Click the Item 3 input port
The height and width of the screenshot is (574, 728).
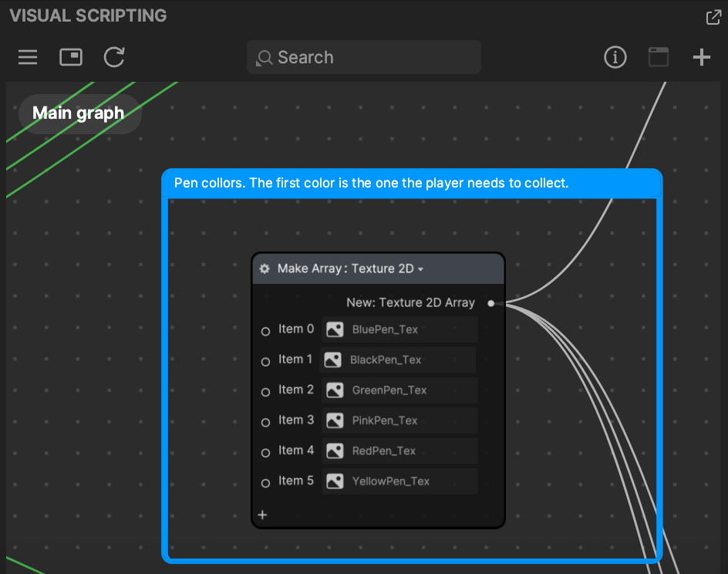265,423
